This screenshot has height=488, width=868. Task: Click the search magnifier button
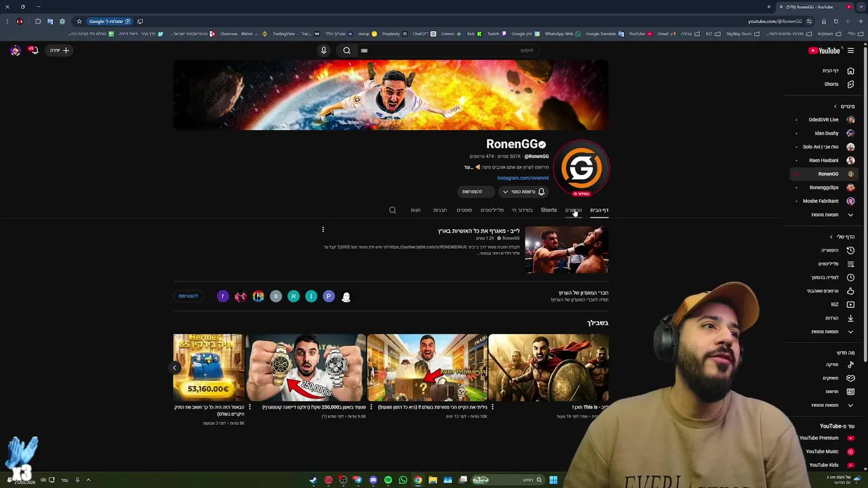tap(347, 50)
